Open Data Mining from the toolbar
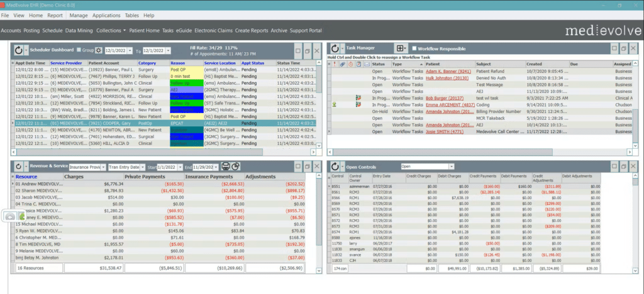This screenshot has width=644, height=294. click(79, 30)
